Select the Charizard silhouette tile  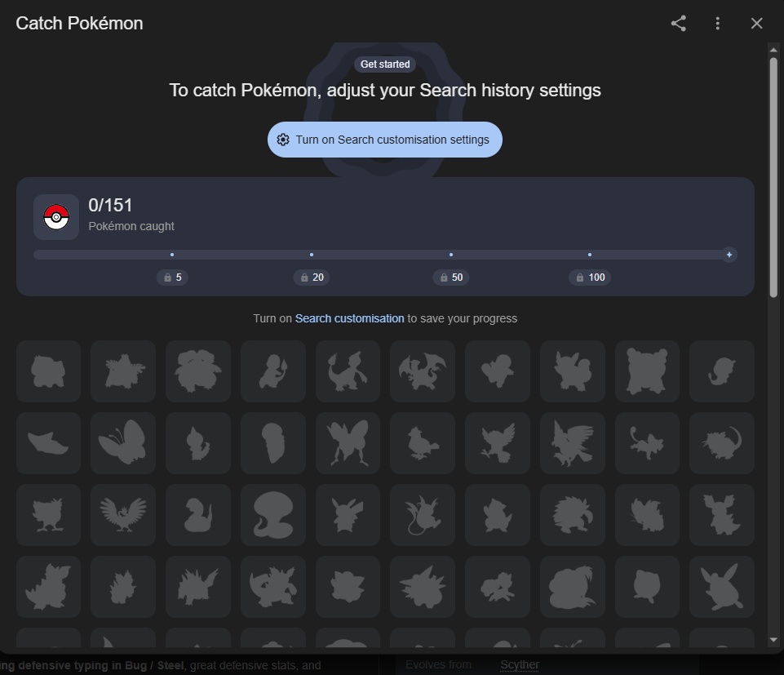point(422,371)
